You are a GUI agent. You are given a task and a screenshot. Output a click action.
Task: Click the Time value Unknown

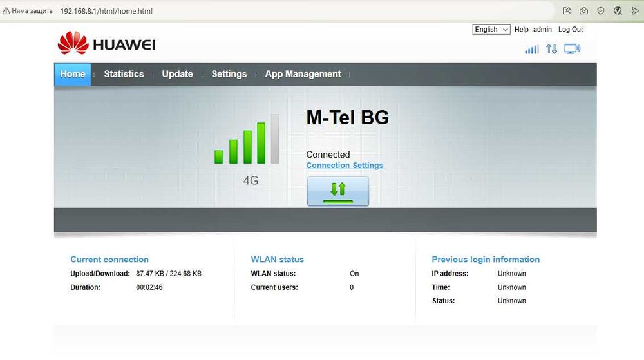point(512,287)
